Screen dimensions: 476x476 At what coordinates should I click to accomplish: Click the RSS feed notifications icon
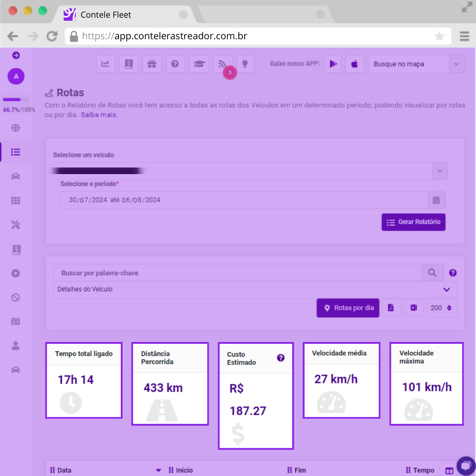click(222, 64)
